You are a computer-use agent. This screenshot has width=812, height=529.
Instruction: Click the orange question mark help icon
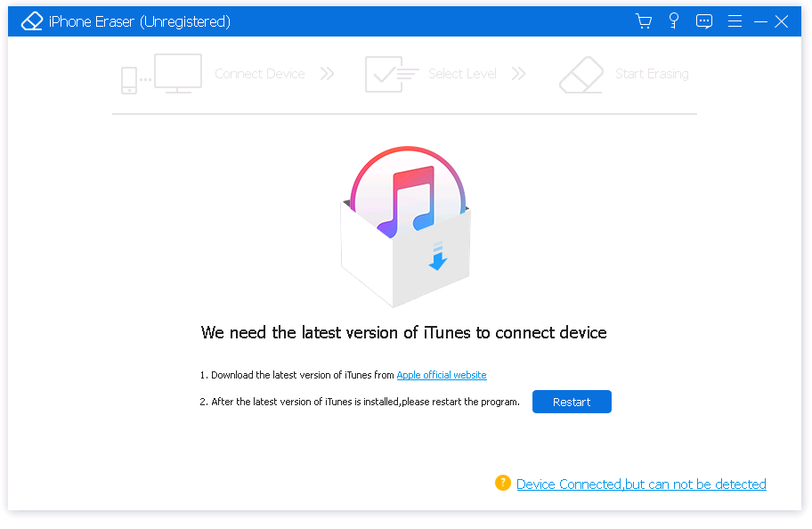pyautogui.click(x=503, y=483)
